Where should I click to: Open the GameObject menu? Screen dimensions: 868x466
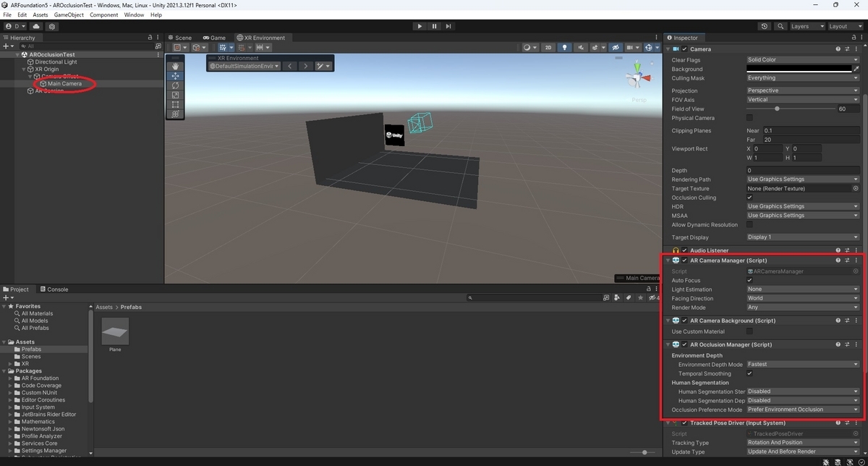69,14
